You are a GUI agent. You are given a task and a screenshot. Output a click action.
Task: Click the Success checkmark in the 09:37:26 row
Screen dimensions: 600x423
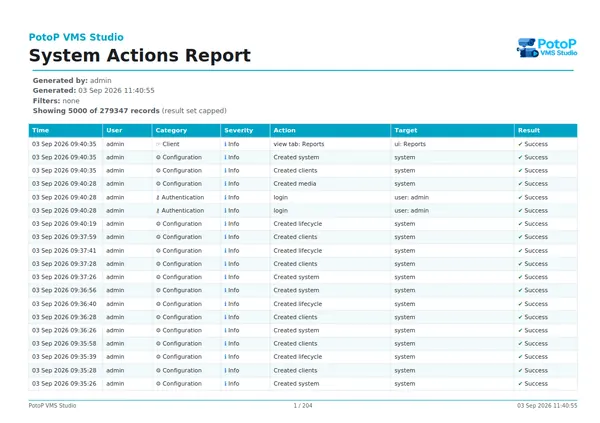(520, 277)
